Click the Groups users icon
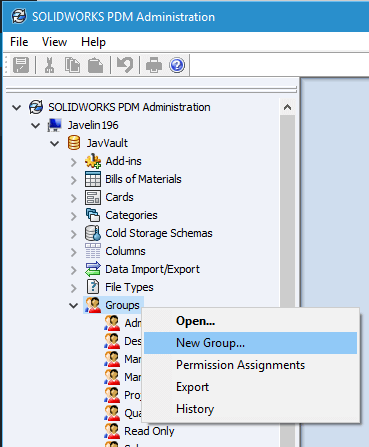369x447 pixels. coord(93,305)
